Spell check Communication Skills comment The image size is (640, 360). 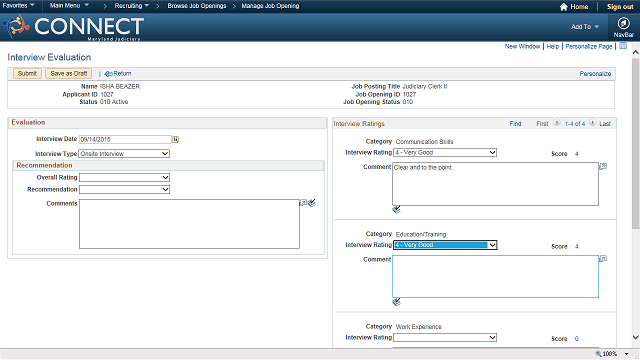point(396,209)
